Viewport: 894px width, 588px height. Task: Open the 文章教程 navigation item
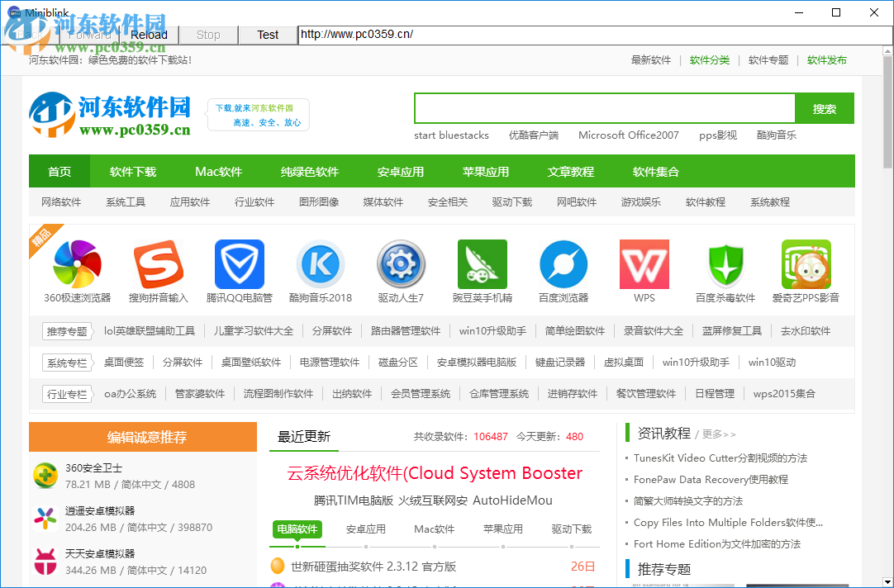571,172
